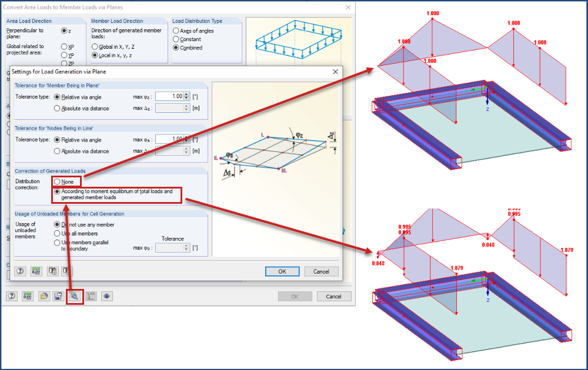Viewport: 588px width, 370px height.
Task: Open the tolerance phi-b combo box
Action: coord(172,248)
